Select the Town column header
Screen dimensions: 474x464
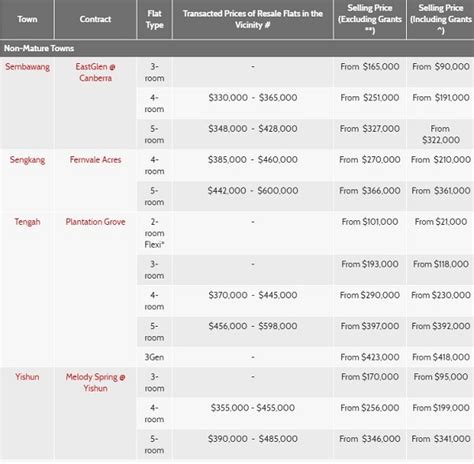(27, 19)
